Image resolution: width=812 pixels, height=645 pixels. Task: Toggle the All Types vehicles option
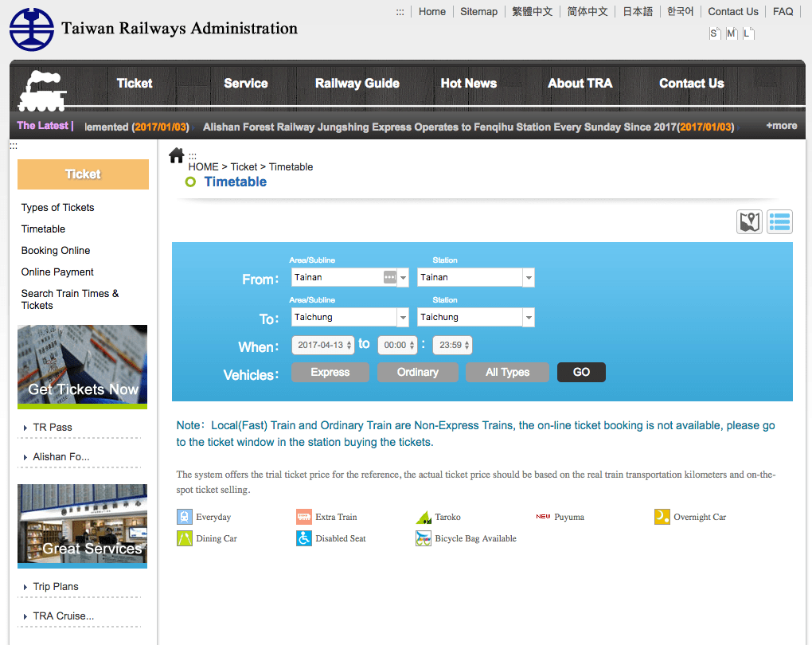507,372
